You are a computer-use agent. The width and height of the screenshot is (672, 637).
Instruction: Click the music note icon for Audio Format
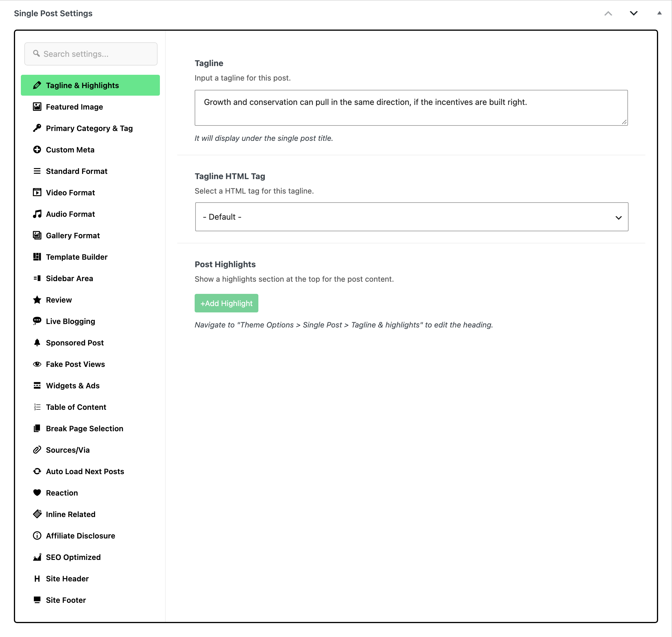(x=37, y=214)
